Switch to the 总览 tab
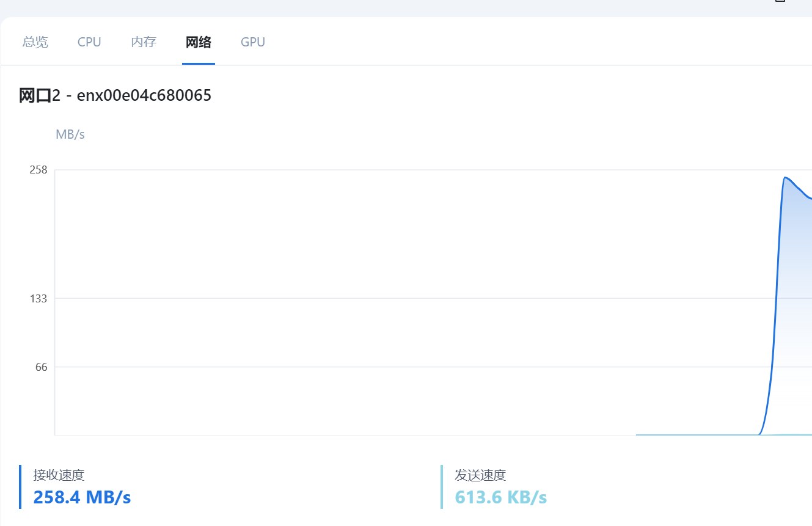 point(35,42)
